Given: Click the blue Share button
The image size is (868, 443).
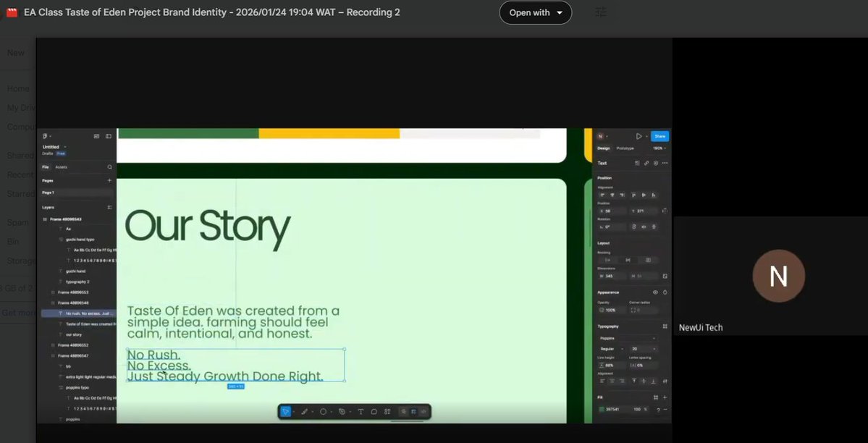Looking at the screenshot, I should click(x=660, y=136).
